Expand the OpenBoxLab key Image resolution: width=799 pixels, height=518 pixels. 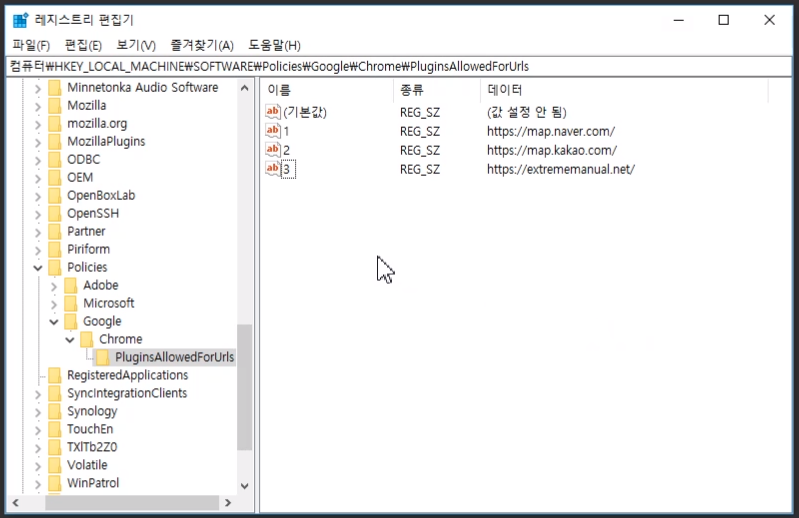point(38,197)
